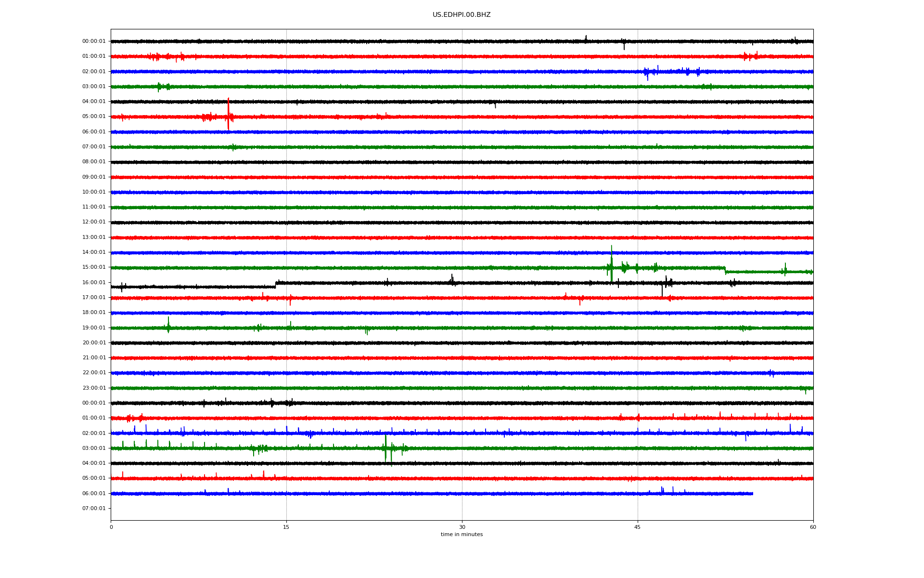Click the 12:00:01 time label

(94, 222)
